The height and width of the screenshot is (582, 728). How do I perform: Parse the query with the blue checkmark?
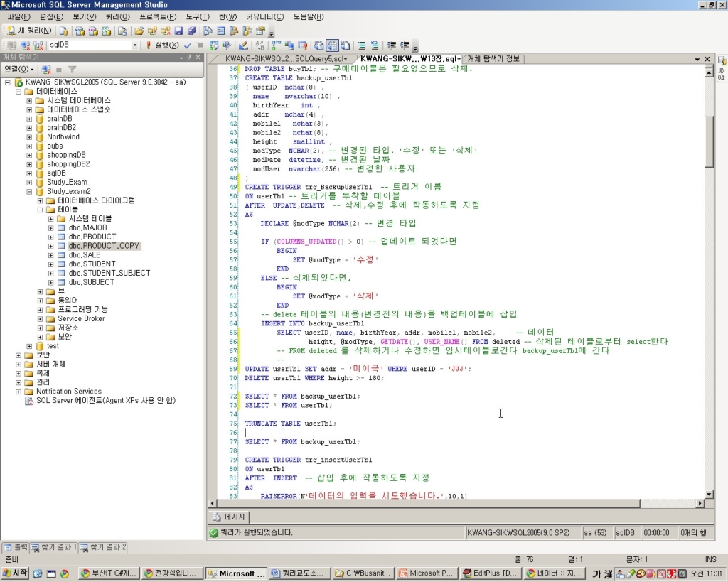[x=188, y=45]
